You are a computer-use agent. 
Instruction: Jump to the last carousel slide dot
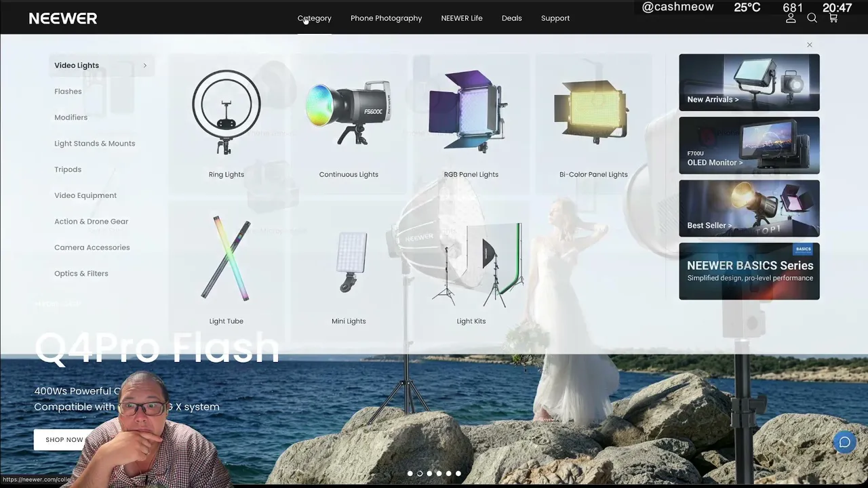tap(458, 474)
